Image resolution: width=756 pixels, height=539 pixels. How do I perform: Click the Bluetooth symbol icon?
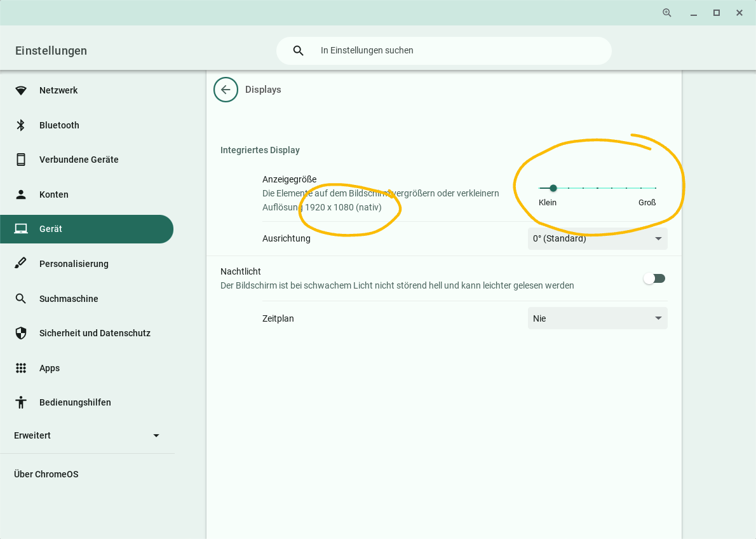point(21,125)
